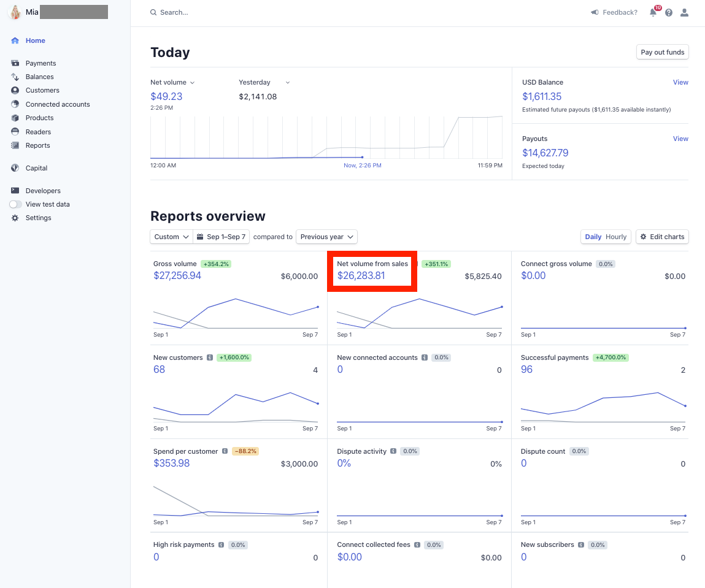Toggle the View test data switch
Image resolution: width=705 pixels, height=588 pixels.
[x=15, y=204]
